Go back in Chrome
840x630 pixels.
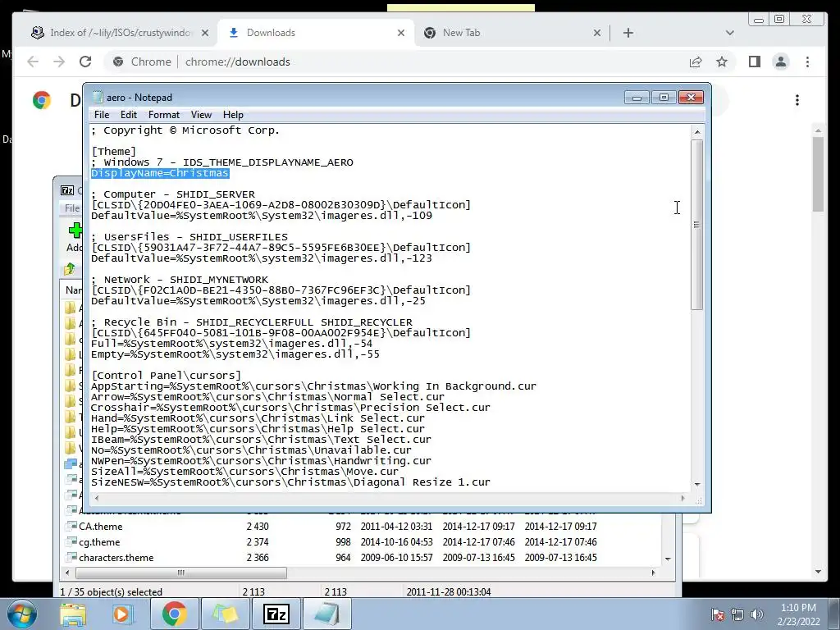click(x=33, y=62)
